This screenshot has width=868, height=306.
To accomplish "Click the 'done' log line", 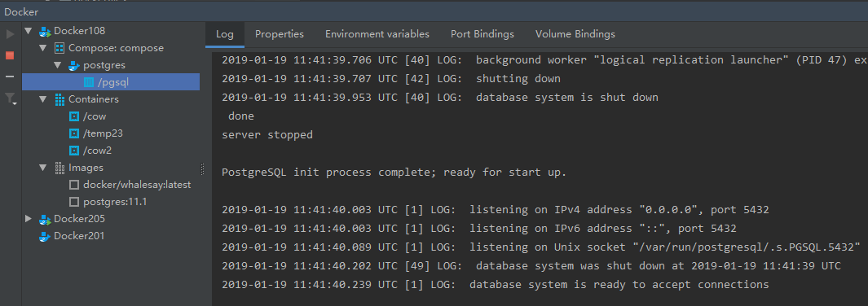I will [x=241, y=116].
